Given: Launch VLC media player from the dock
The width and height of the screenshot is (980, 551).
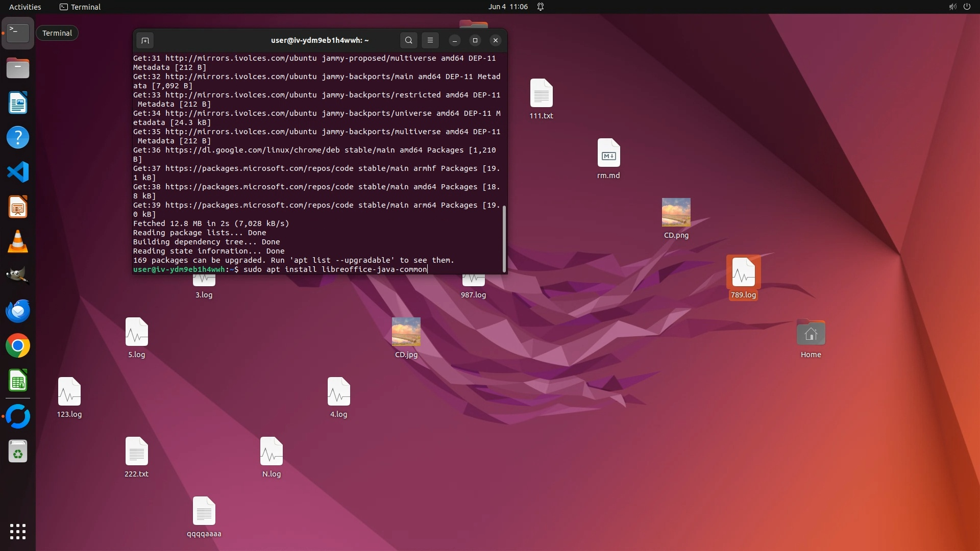Looking at the screenshot, I should click(x=18, y=241).
